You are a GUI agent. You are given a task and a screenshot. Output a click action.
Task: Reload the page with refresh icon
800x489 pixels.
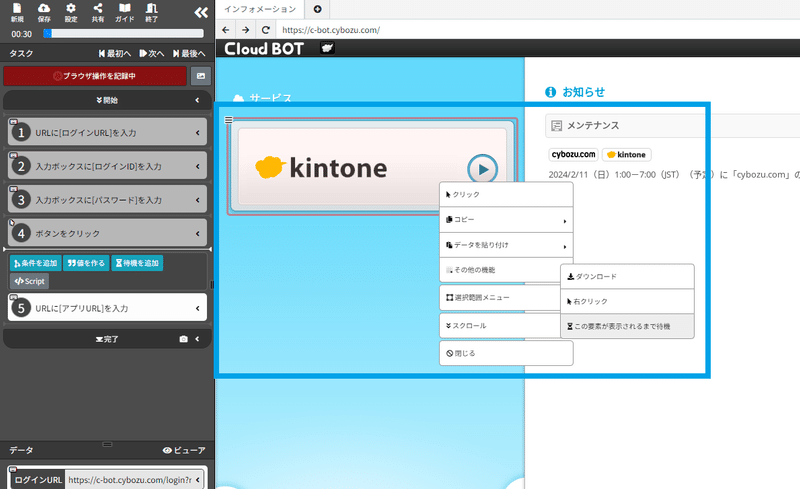click(x=265, y=30)
